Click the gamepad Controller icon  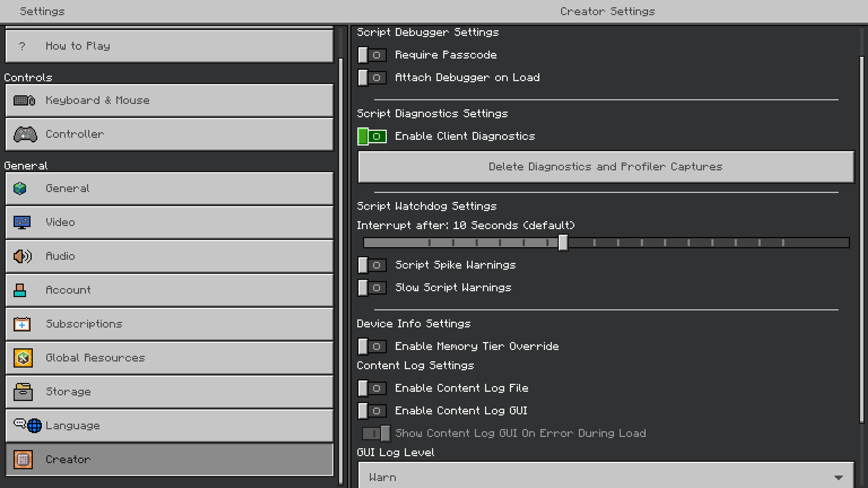pos(25,134)
